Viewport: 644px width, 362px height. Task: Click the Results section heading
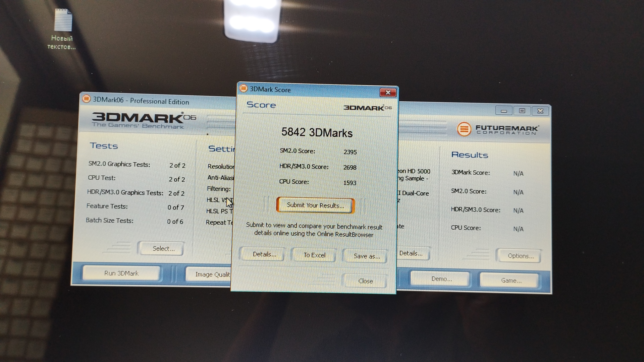pyautogui.click(x=469, y=155)
